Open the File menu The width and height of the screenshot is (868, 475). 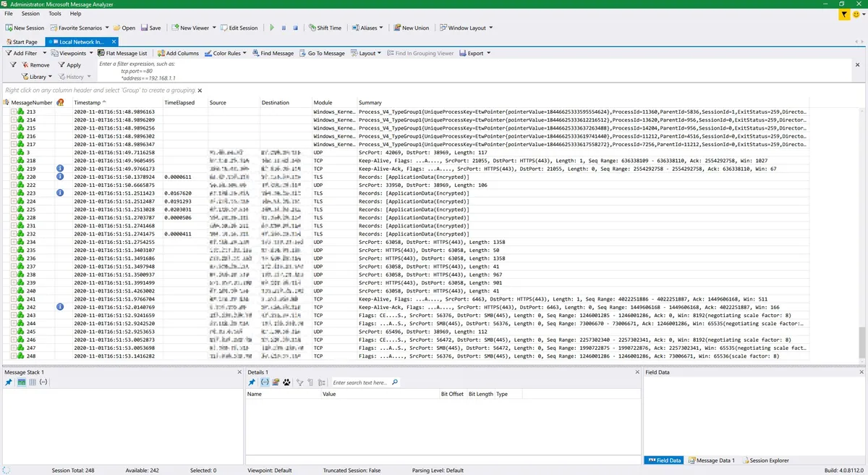[9, 14]
